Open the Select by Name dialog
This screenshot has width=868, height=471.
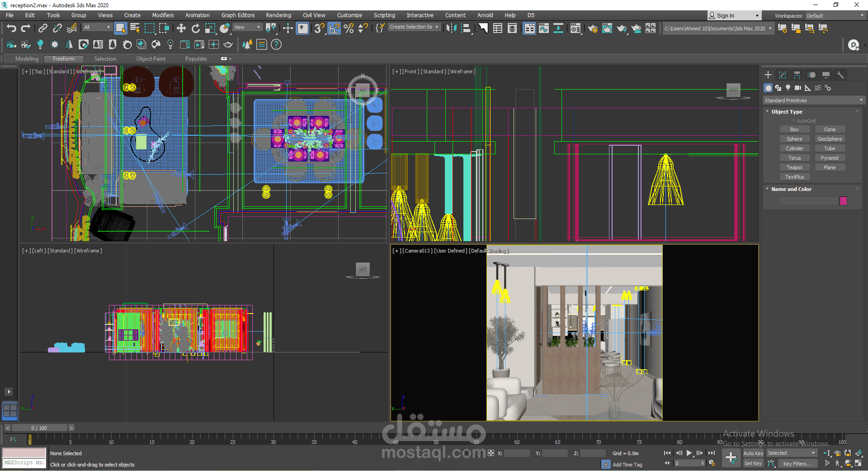(x=135, y=29)
